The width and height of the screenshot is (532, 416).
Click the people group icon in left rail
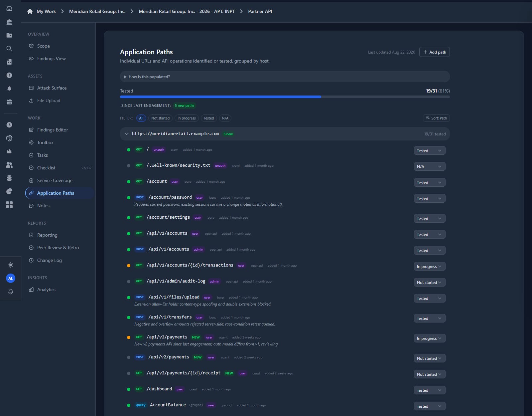(x=9, y=165)
